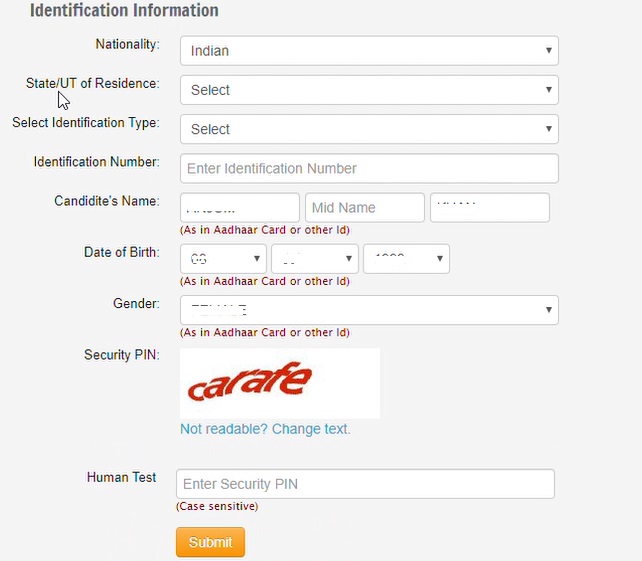Focus the candidate's first name field

(240, 207)
